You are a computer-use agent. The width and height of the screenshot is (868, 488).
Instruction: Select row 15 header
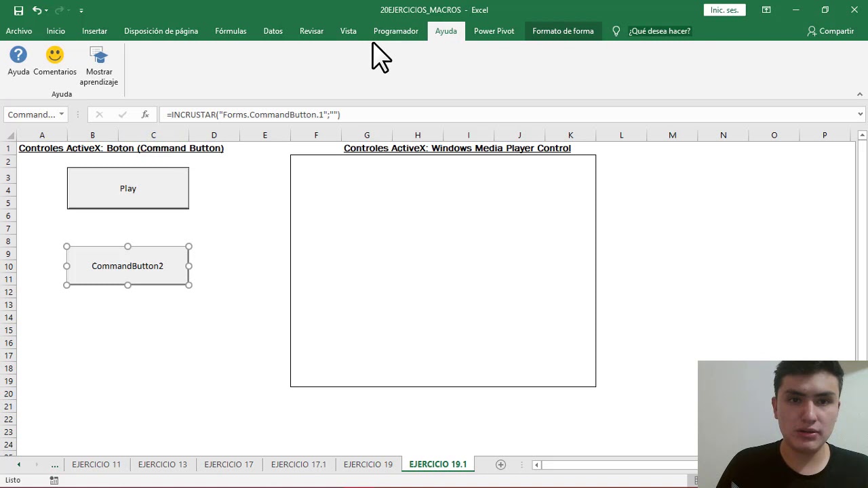click(x=8, y=330)
